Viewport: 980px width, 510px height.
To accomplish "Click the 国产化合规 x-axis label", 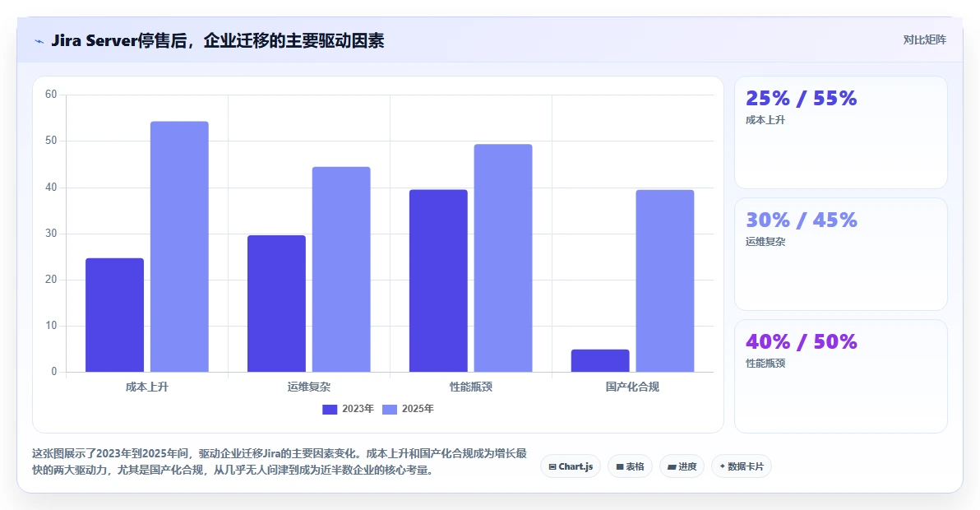I will tap(632, 387).
